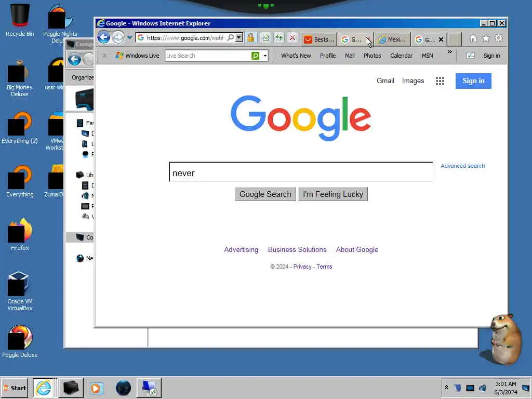Image resolution: width=532 pixels, height=399 pixels.
Task: Open What's New in Windows Live toolbar
Action: 296,56
